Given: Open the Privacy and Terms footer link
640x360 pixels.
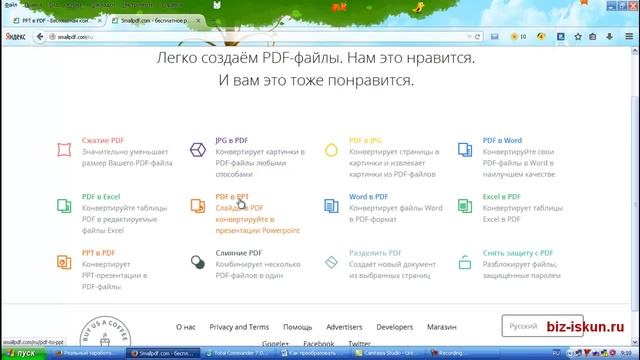Looking at the screenshot, I should tap(239, 327).
